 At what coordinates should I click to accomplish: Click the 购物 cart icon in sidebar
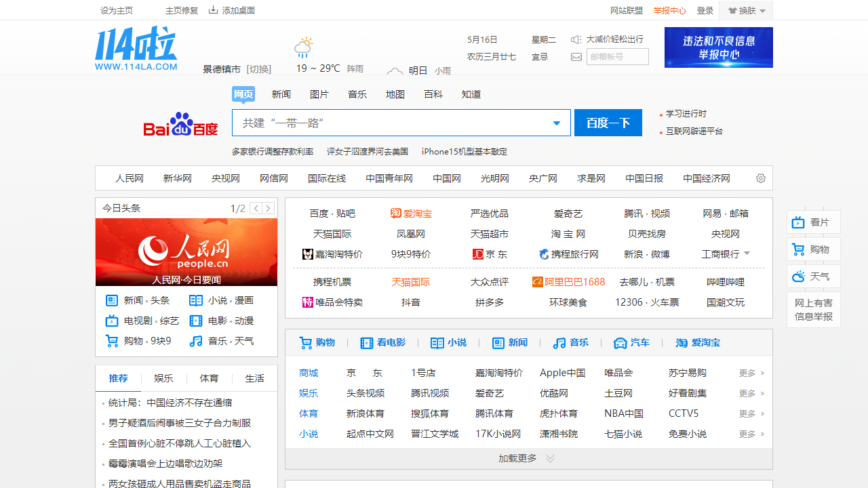798,249
